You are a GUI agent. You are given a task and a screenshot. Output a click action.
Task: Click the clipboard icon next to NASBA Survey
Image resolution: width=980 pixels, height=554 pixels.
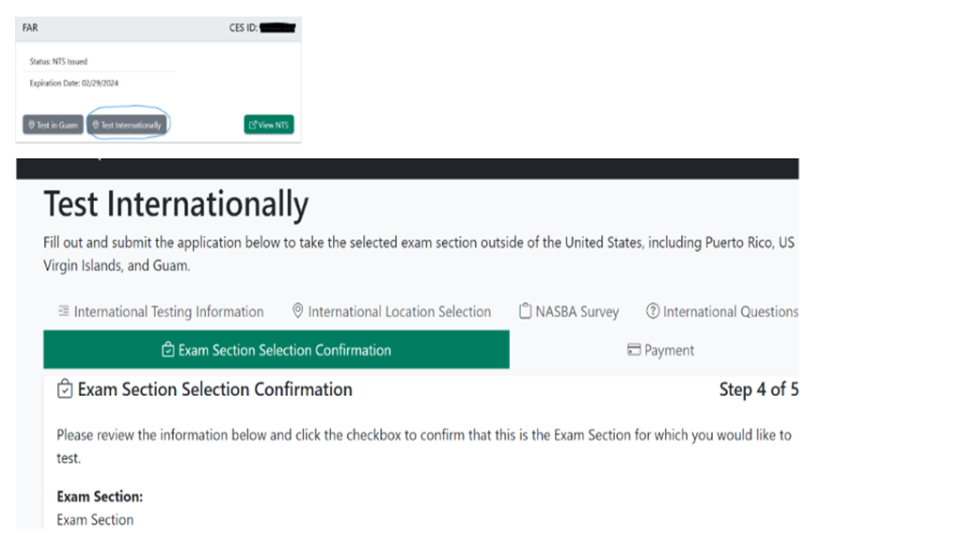point(526,311)
